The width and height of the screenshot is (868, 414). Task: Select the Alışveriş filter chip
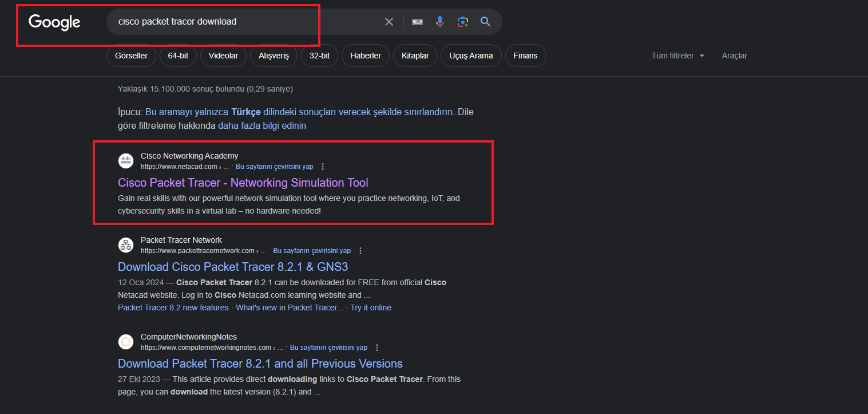tap(274, 56)
